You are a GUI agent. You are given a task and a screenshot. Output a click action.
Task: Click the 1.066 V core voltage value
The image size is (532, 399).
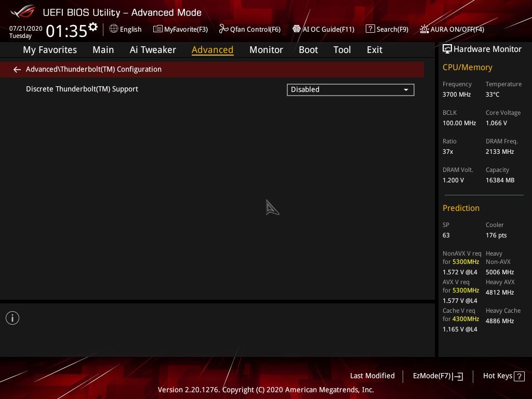(496, 123)
